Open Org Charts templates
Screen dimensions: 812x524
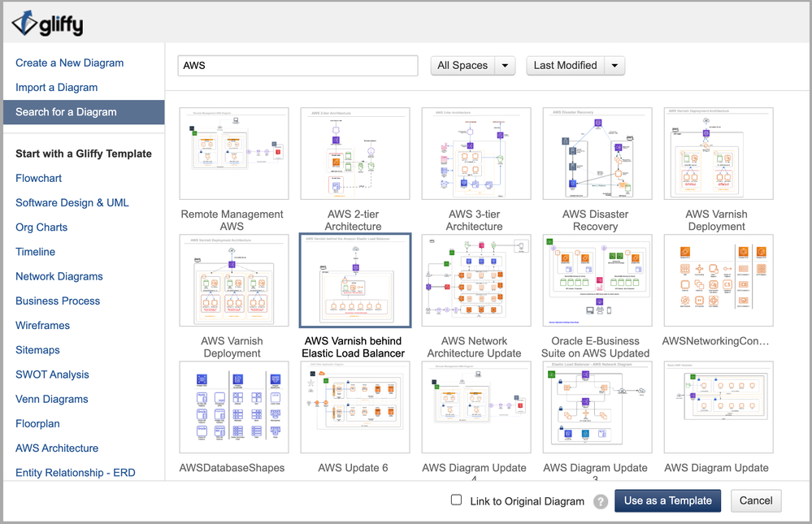click(41, 227)
